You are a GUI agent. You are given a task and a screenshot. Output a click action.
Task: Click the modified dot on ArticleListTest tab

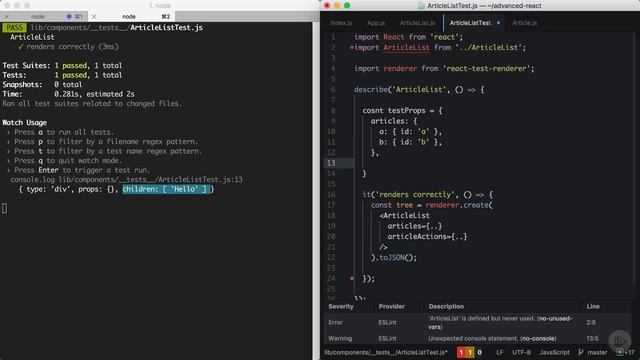(x=498, y=23)
